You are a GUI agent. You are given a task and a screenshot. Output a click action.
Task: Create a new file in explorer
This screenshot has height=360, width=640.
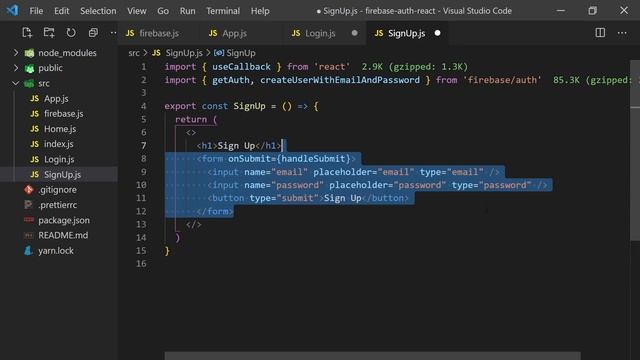(27, 33)
